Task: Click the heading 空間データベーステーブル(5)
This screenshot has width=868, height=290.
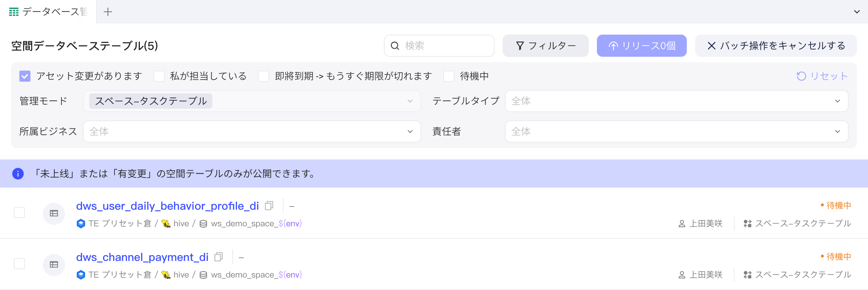Action: 85,46
